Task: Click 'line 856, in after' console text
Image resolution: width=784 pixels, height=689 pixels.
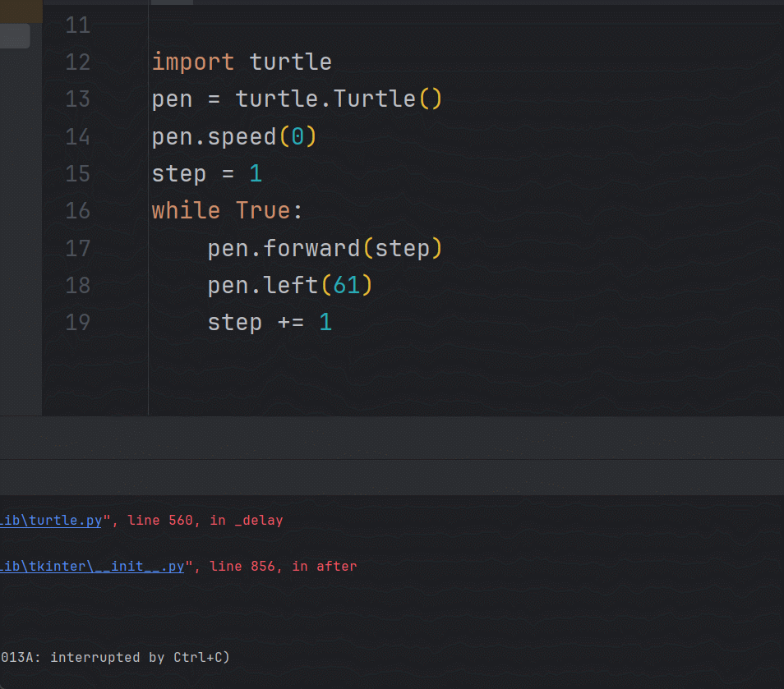Action: (284, 566)
